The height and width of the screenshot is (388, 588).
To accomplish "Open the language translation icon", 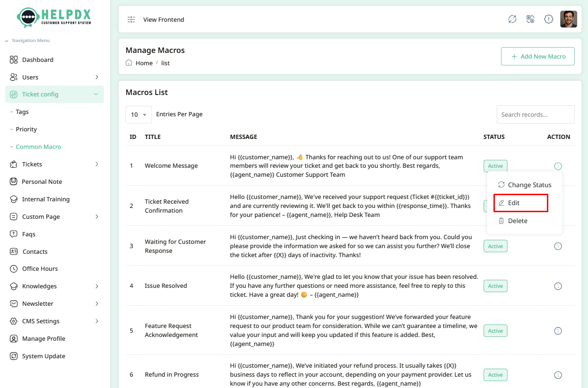I will tap(530, 19).
